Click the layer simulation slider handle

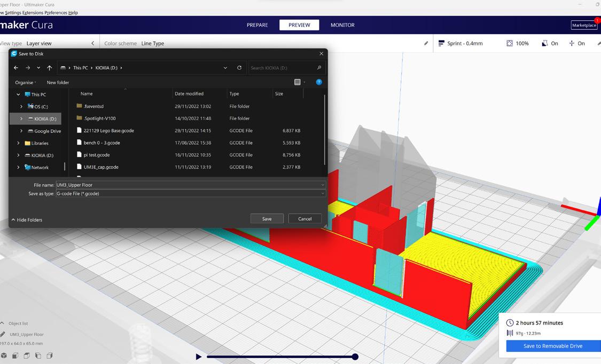(355, 357)
